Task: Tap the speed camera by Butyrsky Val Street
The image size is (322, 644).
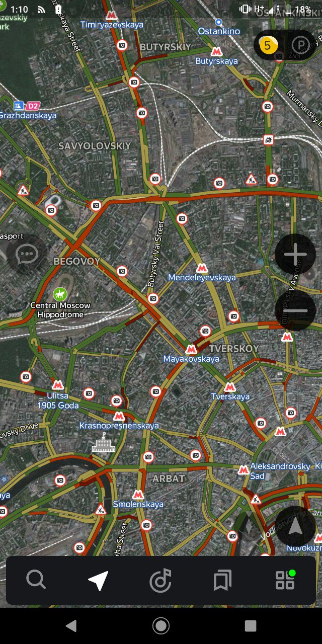Action: 153,298
